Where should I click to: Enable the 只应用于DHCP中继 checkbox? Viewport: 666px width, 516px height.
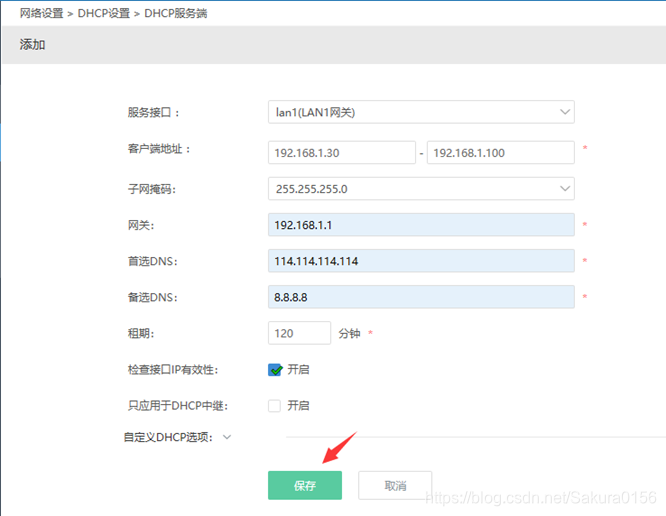point(275,406)
